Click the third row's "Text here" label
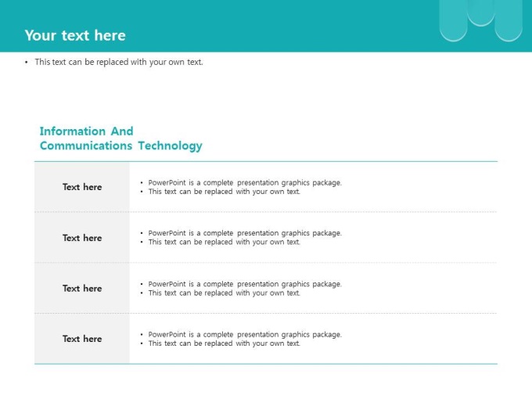The width and height of the screenshot is (532, 399). coord(82,289)
